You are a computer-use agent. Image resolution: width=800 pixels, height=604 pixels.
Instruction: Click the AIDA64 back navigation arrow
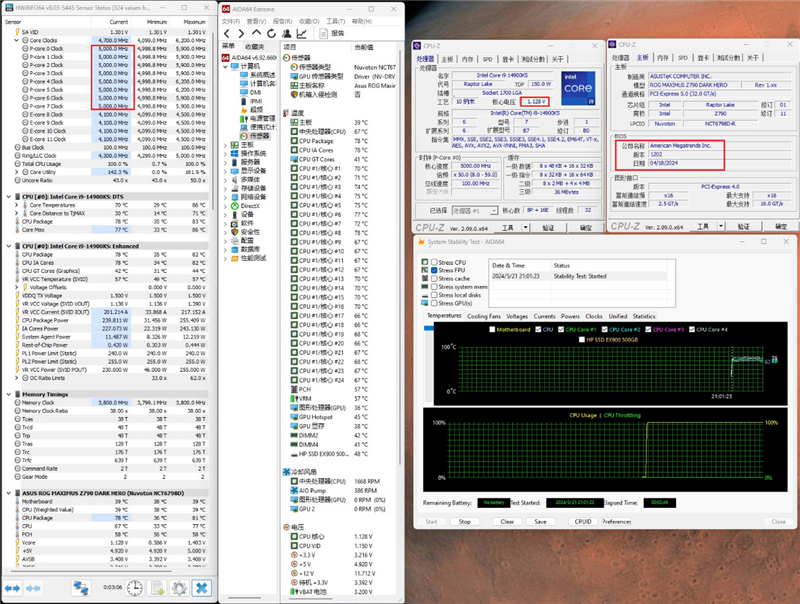tap(227, 33)
